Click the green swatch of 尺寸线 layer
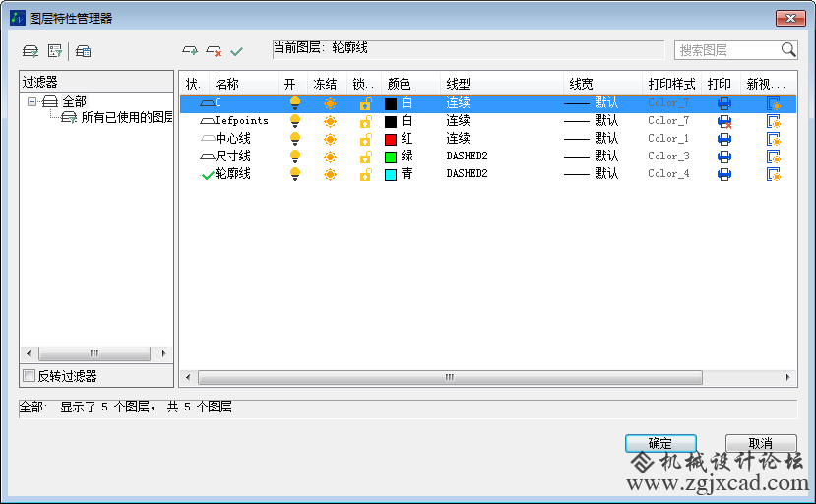The height and width of the screenshot is (504, 816). (x=391, y=157)
